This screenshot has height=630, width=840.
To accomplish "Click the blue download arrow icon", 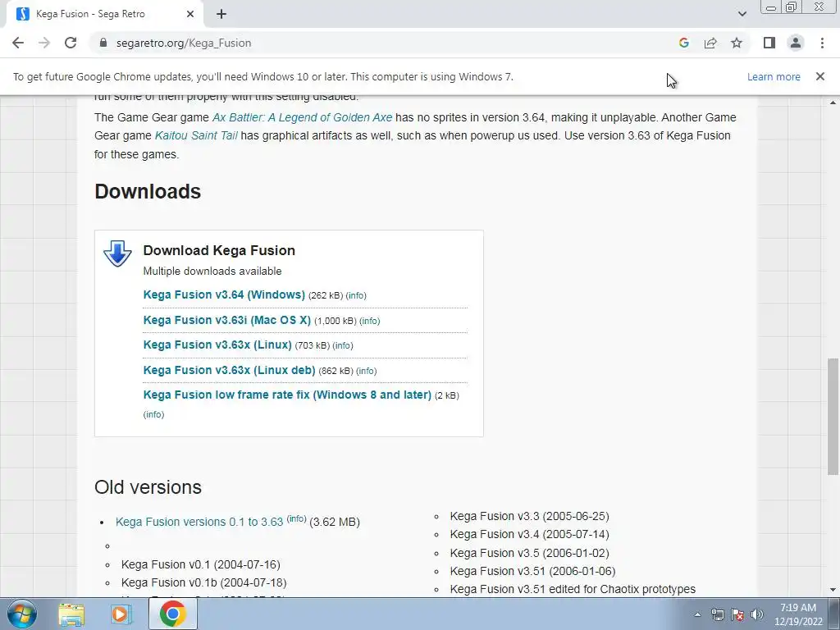I will point(117,253).
